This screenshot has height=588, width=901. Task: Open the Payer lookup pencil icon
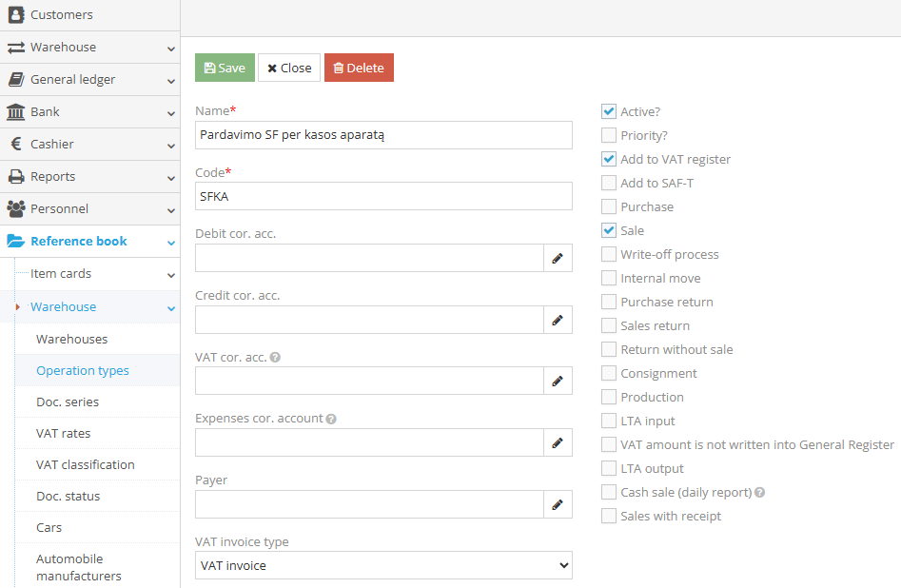[x=558, y=503]
